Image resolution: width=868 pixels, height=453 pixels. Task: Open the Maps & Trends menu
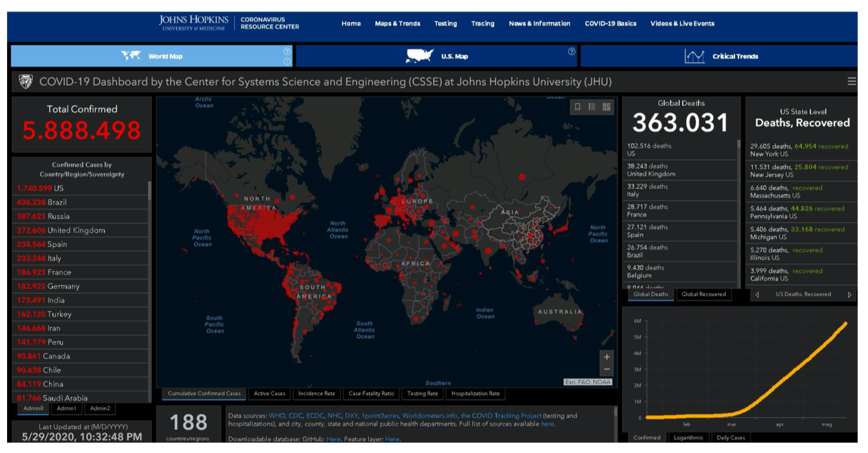pyautogui.click(x=397, y=24)
